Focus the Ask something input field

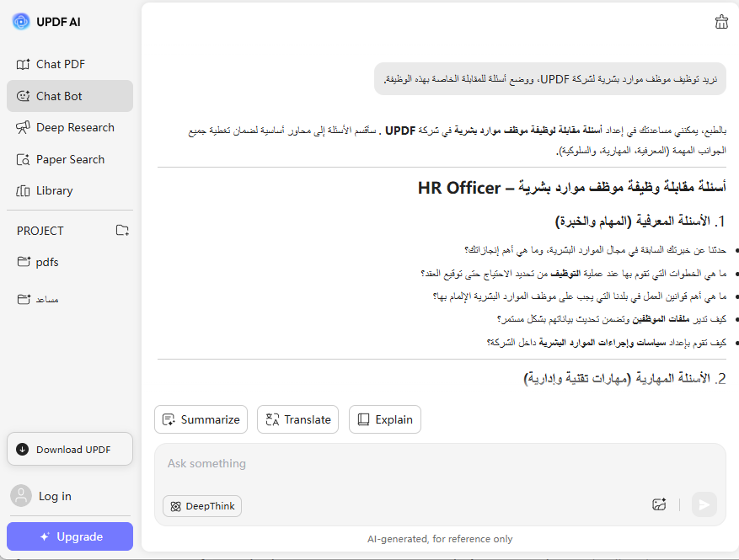440,464
